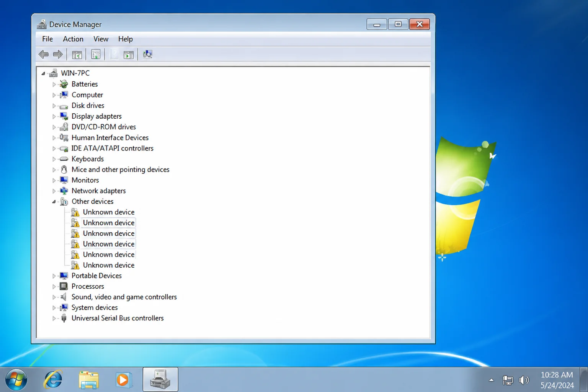Select the "Computer" tree label
The image size is (588, 392).
click(87, 95)
